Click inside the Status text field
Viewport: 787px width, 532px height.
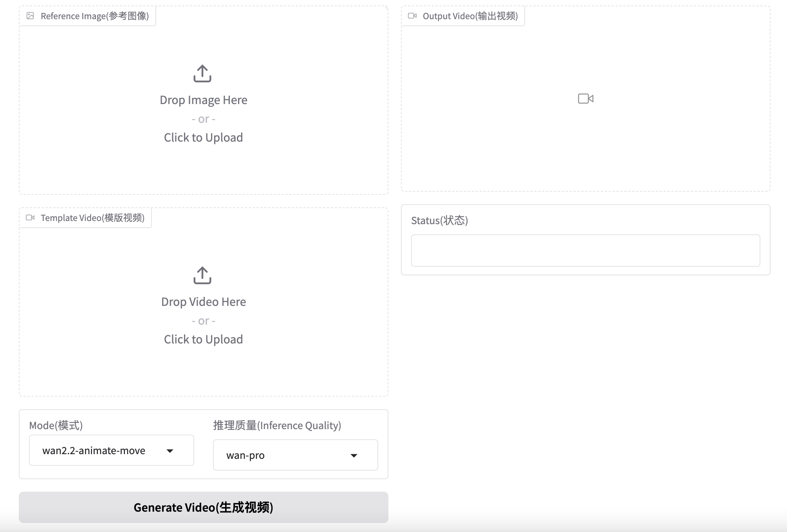coord(585,251)
